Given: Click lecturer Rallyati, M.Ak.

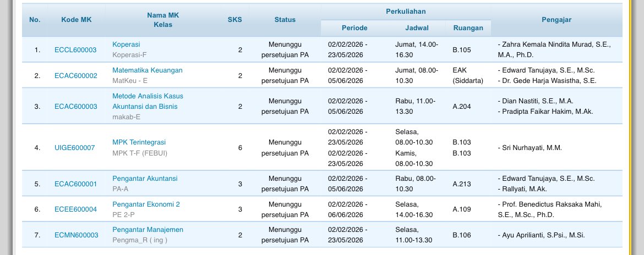Looking at the screenshot, I should pos(522,190).
